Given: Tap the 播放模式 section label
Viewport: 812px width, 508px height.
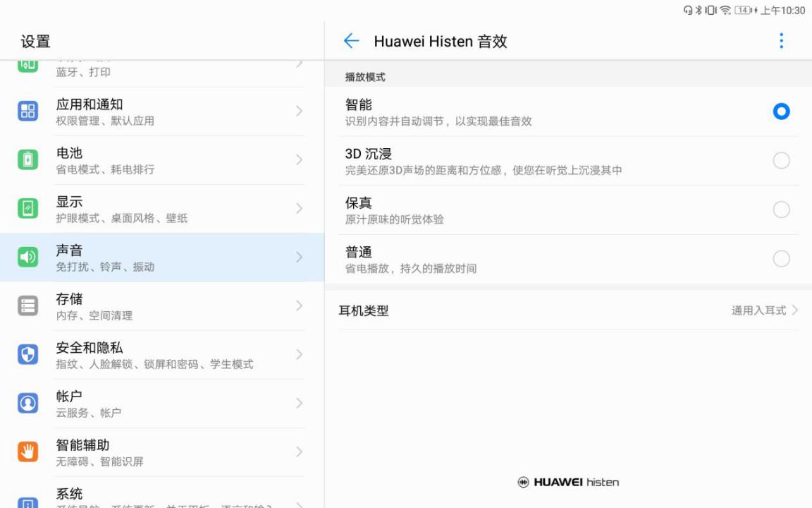Looking at the screenshot, I should tap(365, 77).
